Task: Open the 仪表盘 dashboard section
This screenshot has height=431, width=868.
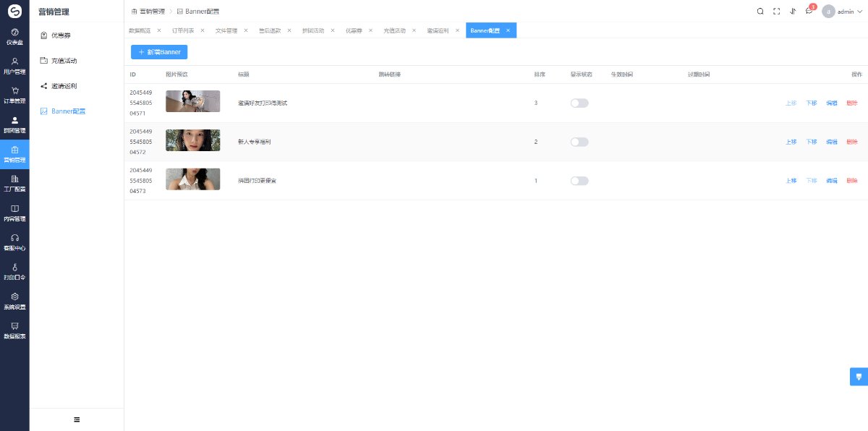Action: [x=14, y=37]
